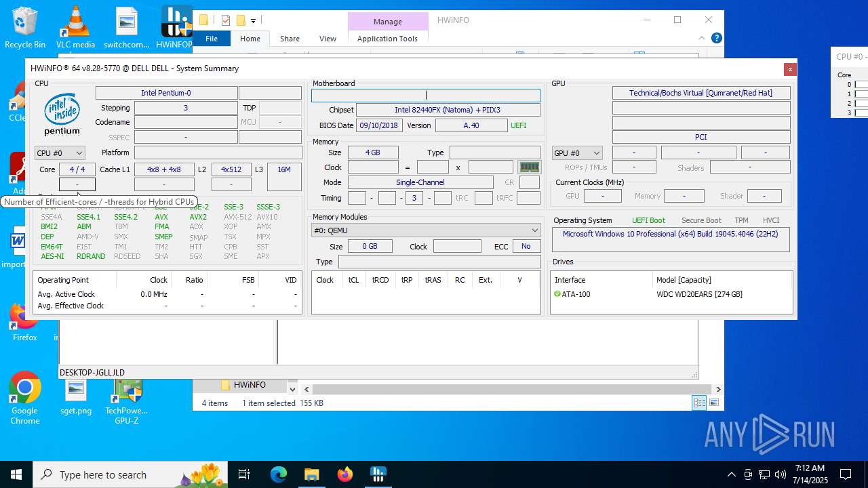Image resolution: width=868 pixels, height=488 pixels.
Task: Switch to HWiNFO taskbar button
Action: coord(378,474)
